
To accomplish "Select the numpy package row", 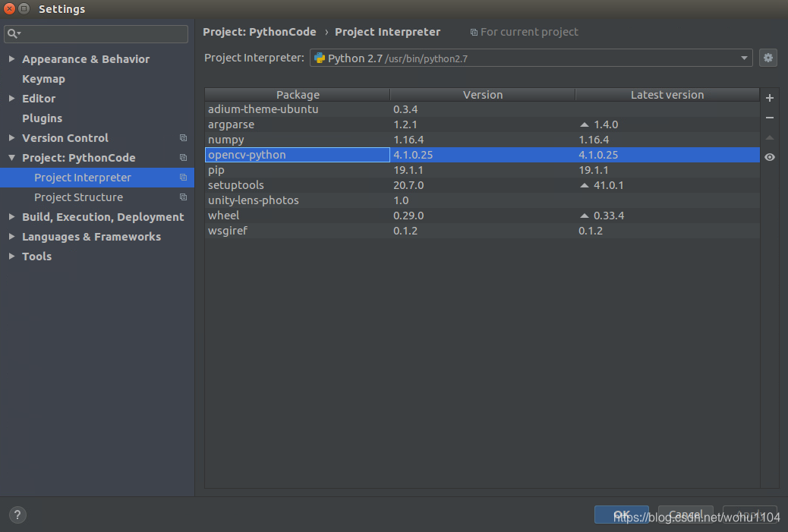I will 483,140.
